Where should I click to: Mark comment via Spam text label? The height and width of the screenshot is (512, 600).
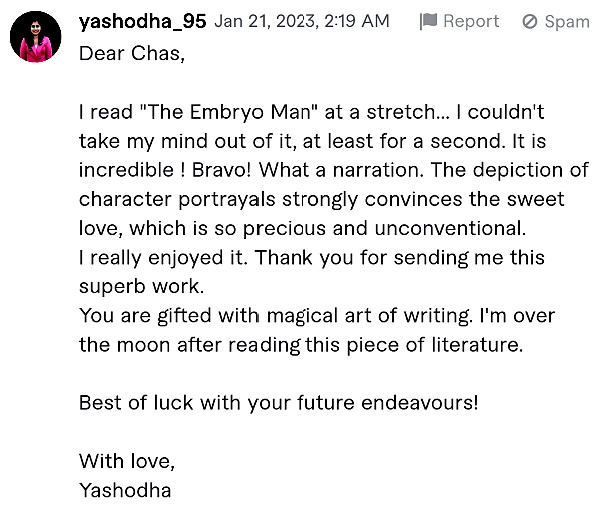[567, 21]
